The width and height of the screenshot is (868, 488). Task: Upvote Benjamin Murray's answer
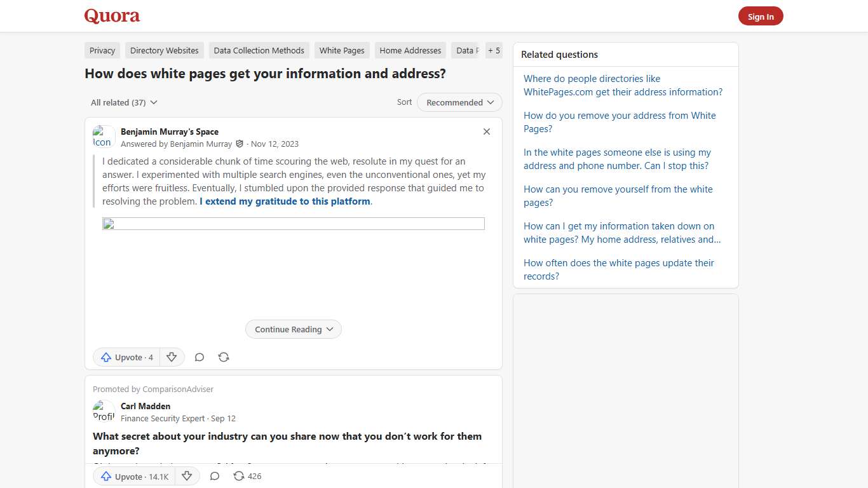point(125,357)
